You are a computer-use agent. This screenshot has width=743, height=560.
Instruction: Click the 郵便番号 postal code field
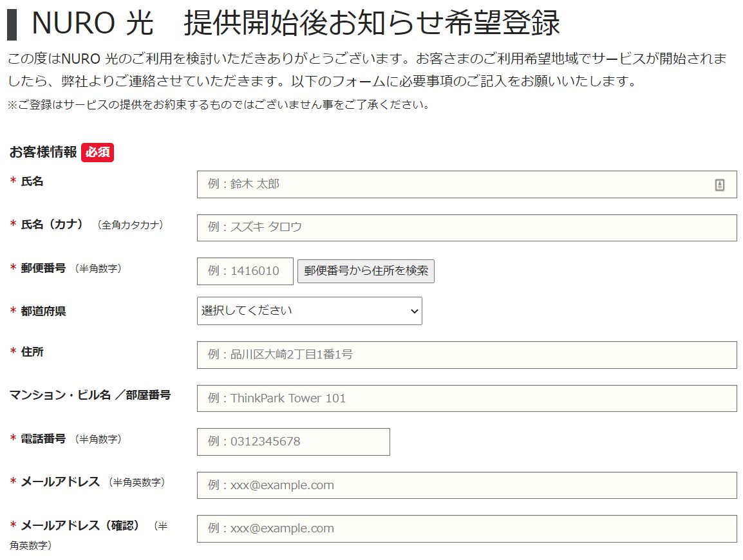point(245,271)
